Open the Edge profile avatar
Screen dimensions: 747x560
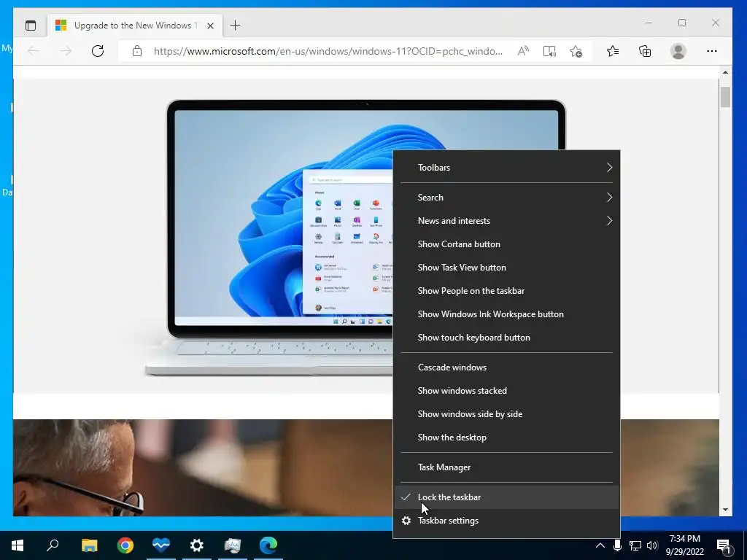(678, 51)
